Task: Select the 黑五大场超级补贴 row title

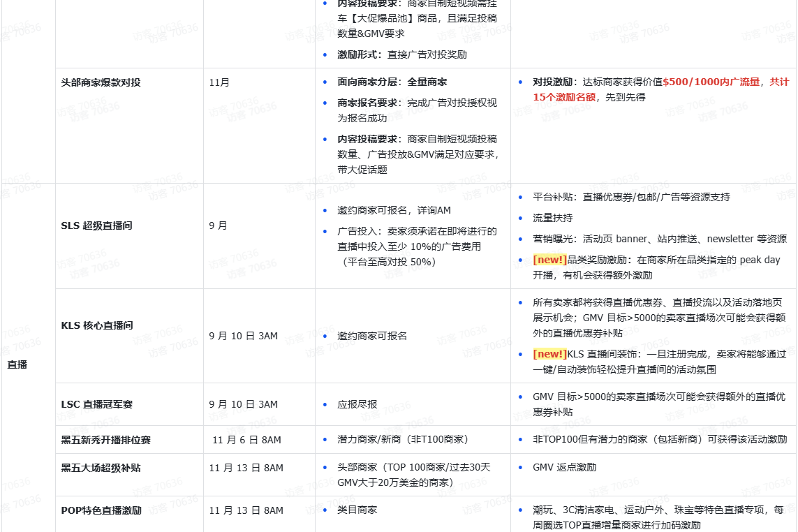Action: pyautogui.click(x=101, y=468)
